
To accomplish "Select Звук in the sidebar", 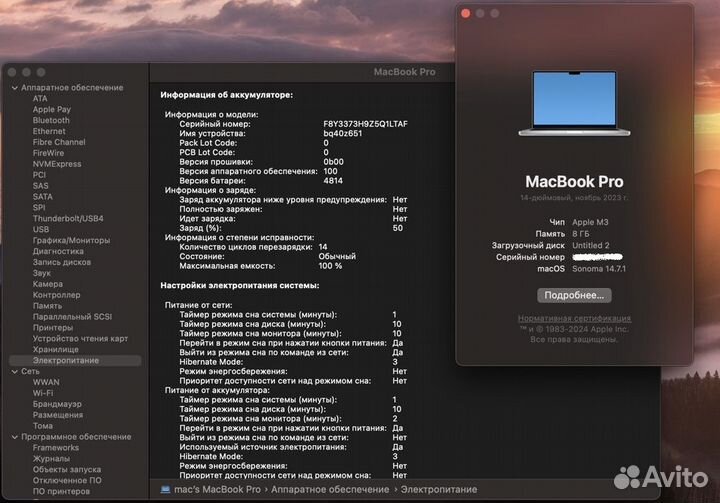I will tap(42, 273).
